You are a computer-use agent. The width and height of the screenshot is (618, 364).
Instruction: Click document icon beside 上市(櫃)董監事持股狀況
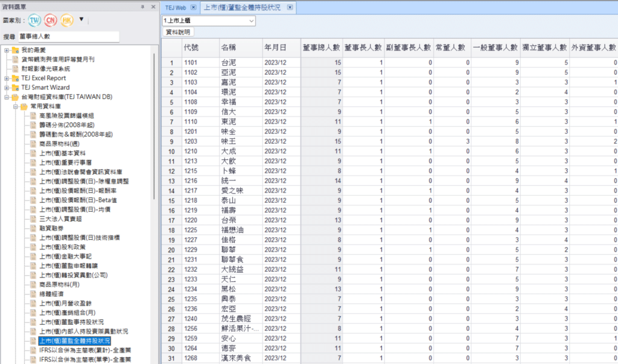click(x=33, y=322)
